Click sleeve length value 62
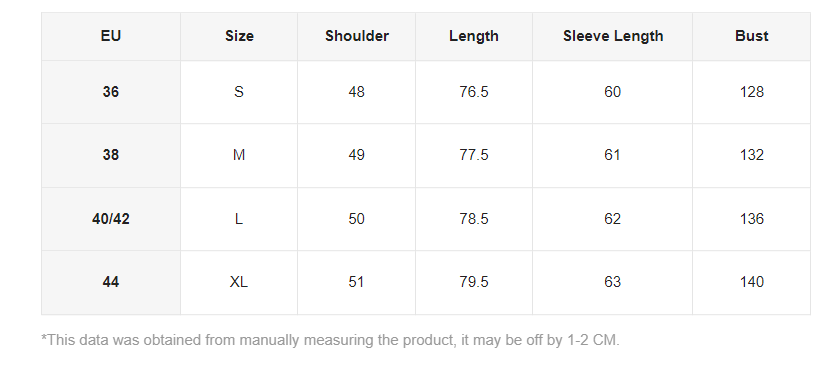The image size is (833, 379). [x=613, y=219]
